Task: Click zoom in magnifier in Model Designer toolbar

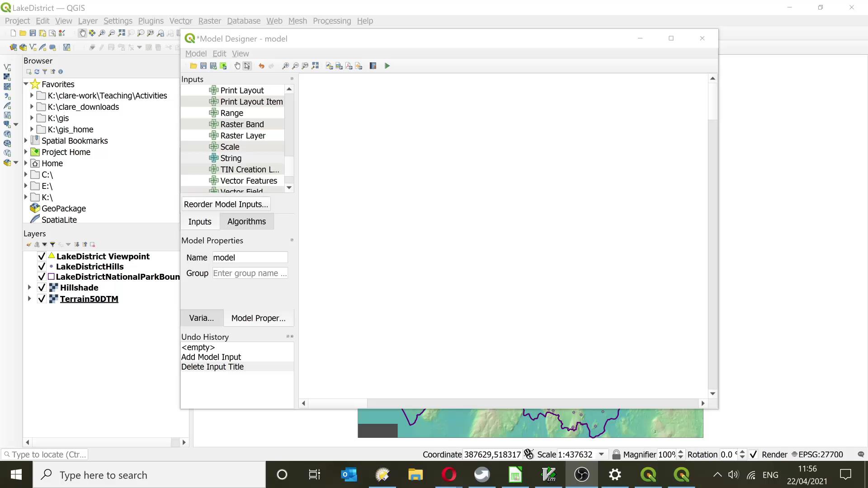Action: (x=285, y=66)
